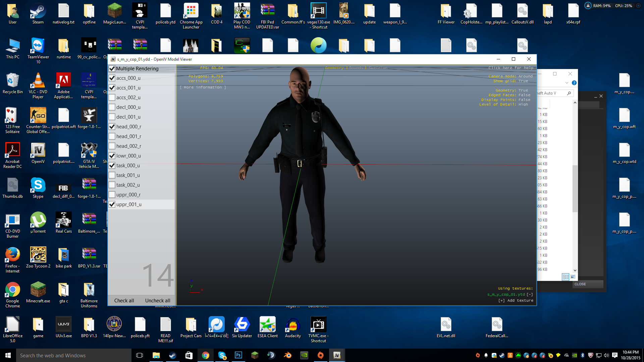This screenshot has height=362, width=644.
Task: Collapse s_m_y_cop_01.ytd texture entry with [-]
Action: 530,295
